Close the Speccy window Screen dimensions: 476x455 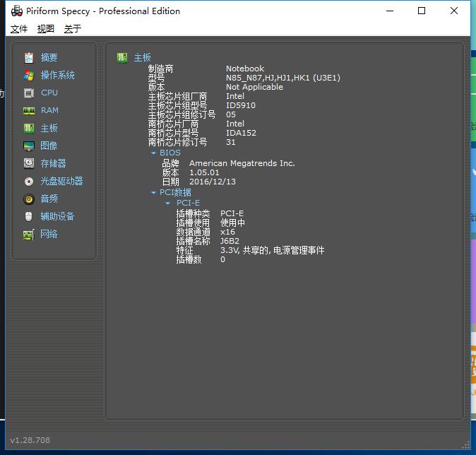click(454, 11)
